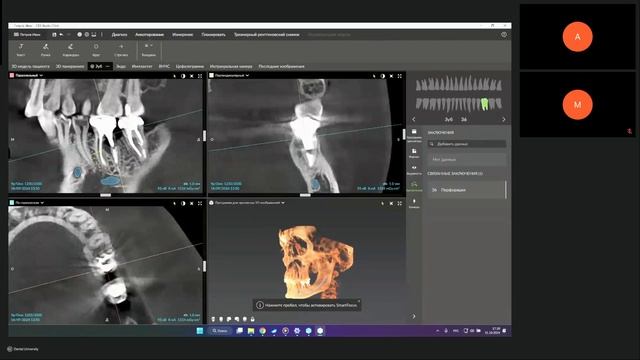Click the undo arrow in the top bar
640x360 pixels.
coord(61,35)
